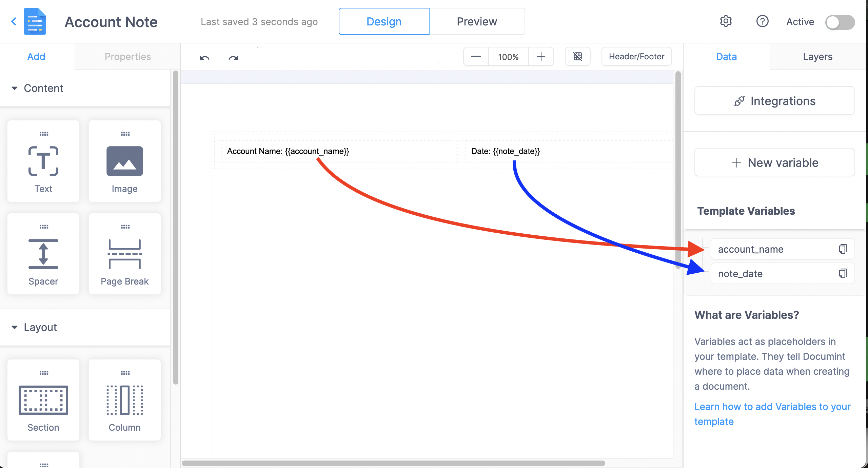This screenshot has width=868, height=468.
Task: Click the horizontal canvas scrollbar
Action: [393, 463]
